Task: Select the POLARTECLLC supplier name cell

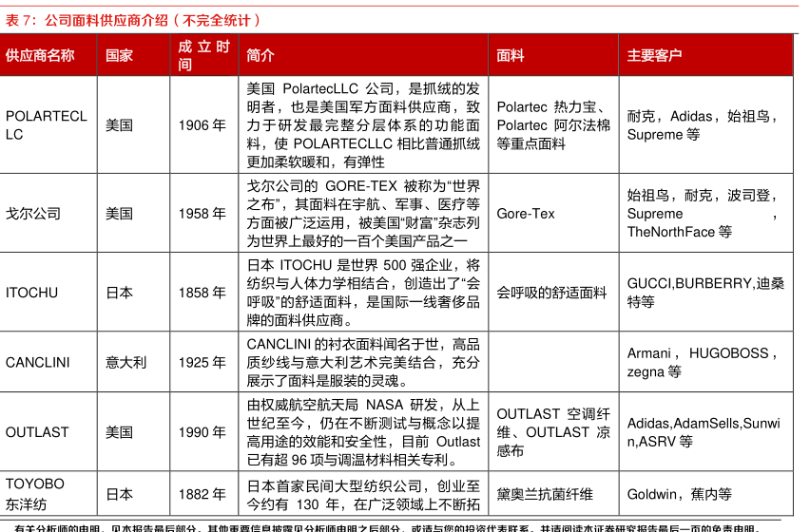Action: (x=46, y=125)
